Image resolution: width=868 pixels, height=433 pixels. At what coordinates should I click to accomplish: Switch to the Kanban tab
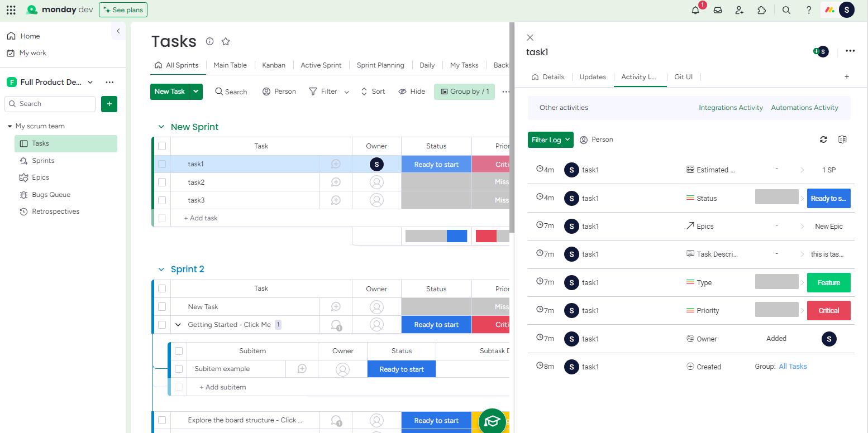pyautogui.click(x=274, y=65)
